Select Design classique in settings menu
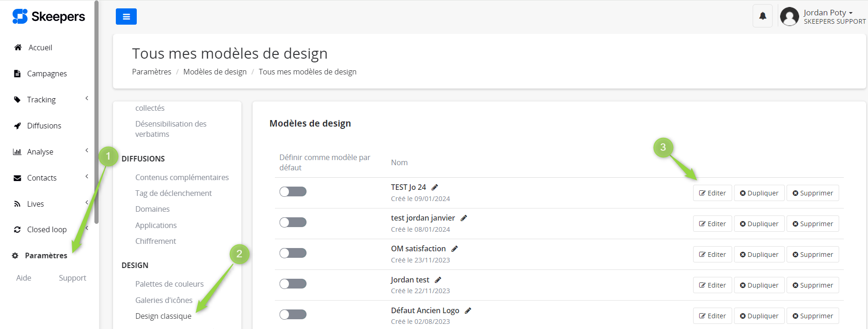Screen dimensions: 868x329 point(163,316)
